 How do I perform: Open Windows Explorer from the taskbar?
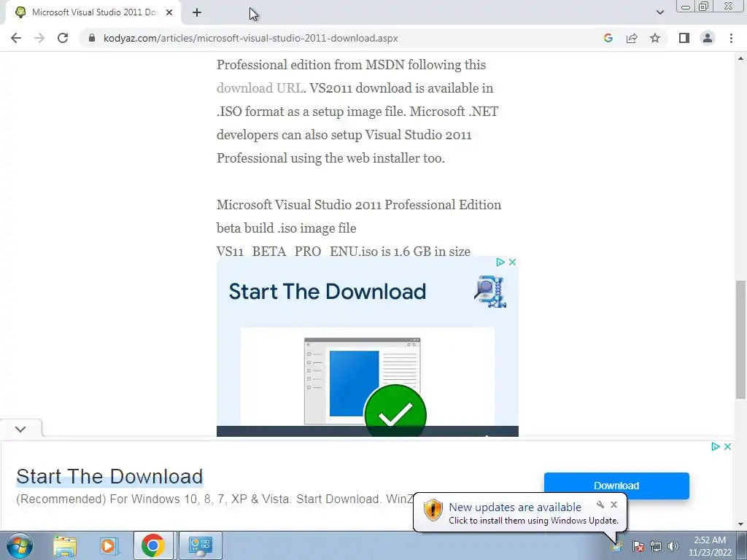click(x=65, y=545)
